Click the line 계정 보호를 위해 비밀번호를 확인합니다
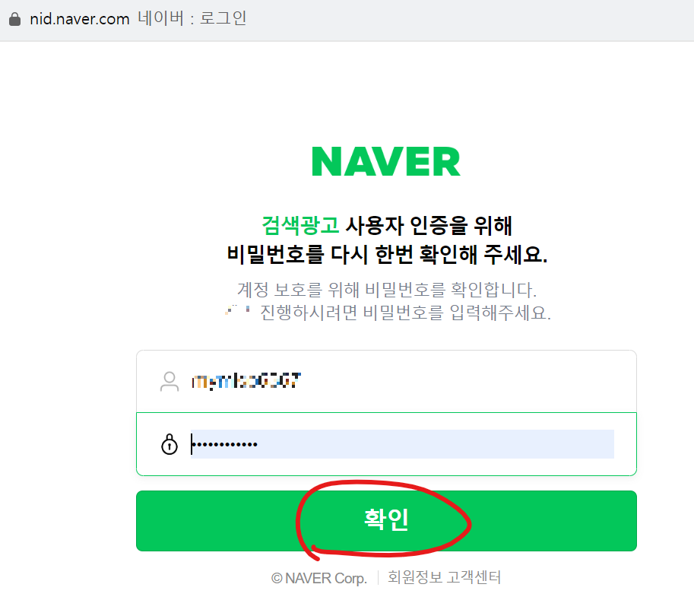 click(x=387, y=290)
